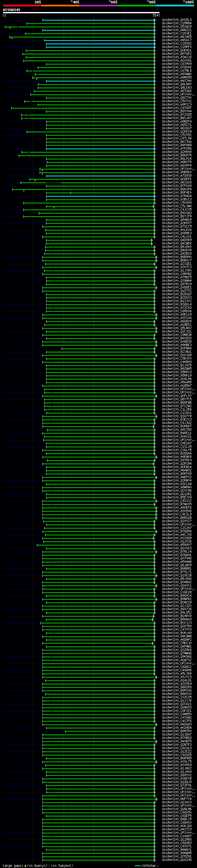Click the UniRef100_A9PIC3 entry

[177, 105]
